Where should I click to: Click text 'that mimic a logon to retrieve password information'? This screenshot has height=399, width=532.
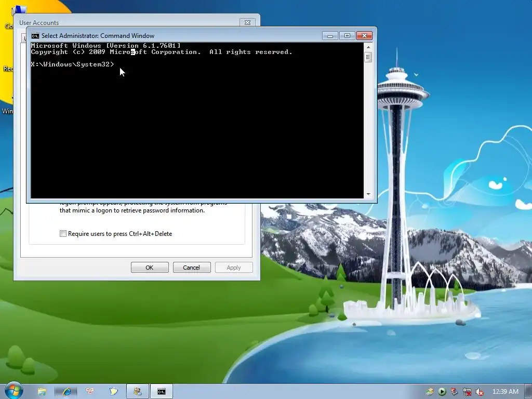tap(132, 210)
